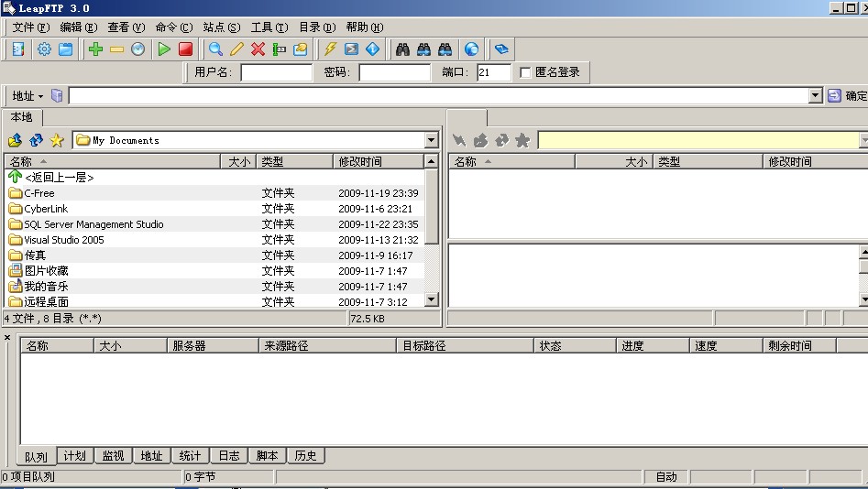This screenshot has width=868, height=489.
Task: Switch to 地址 bottom tab
Action: coord(151,455)
